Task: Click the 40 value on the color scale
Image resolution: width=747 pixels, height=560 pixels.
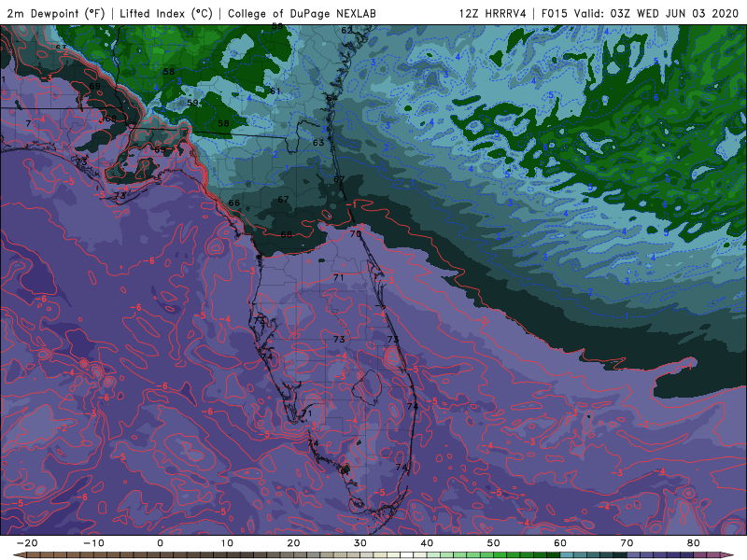Action: [427, 543]
